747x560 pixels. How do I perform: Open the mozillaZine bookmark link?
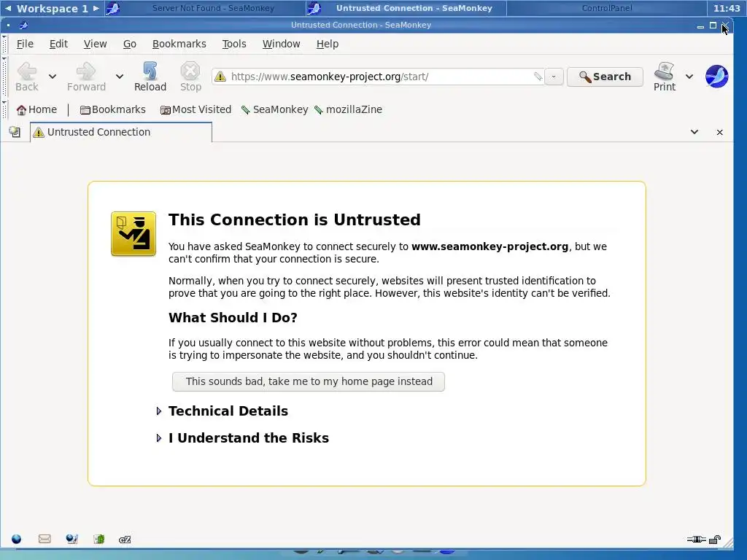(348, 109)
